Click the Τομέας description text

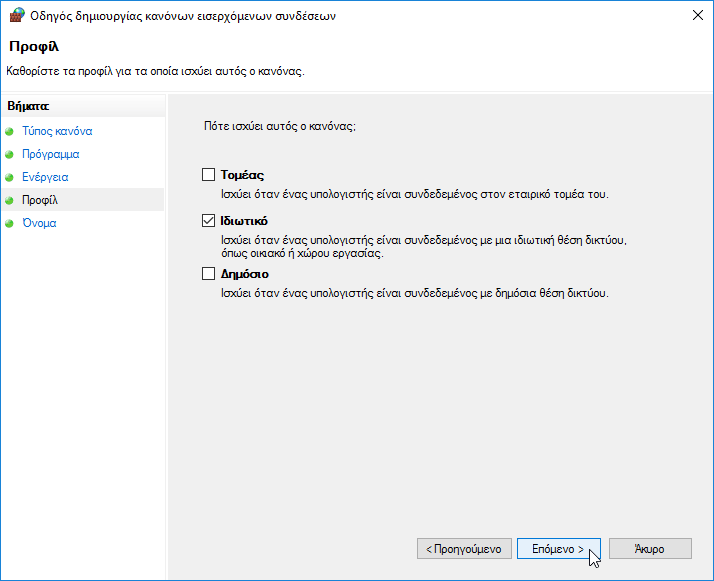point(415,194)
